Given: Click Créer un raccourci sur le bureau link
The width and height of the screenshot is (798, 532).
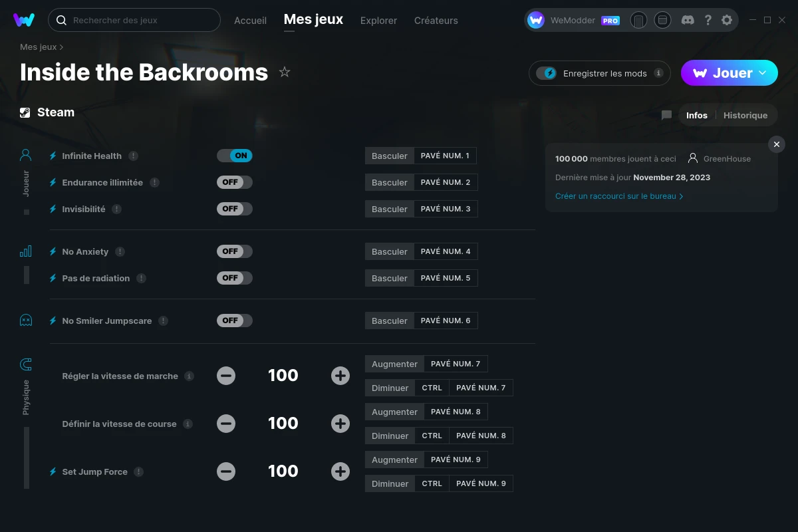Looking at the screenshot, I should 619,196.
